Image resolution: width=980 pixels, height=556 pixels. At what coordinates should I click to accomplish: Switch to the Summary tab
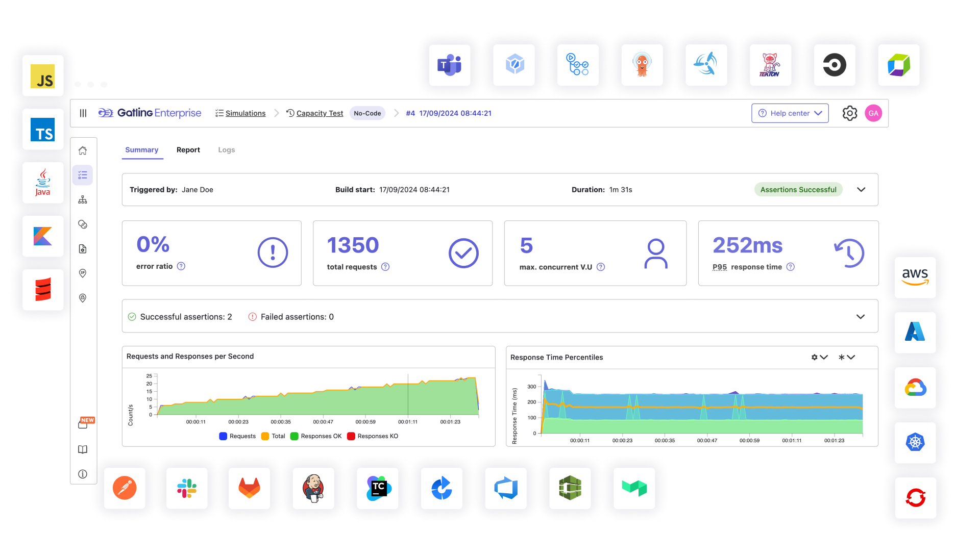point(142,150)
